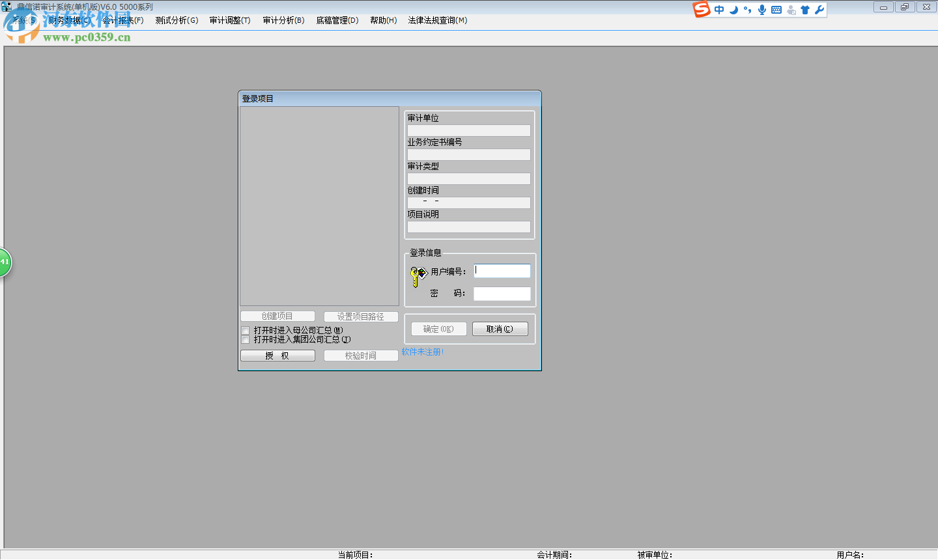
Task: Click the 授 权 button
Action: click(x=277, y=356)
